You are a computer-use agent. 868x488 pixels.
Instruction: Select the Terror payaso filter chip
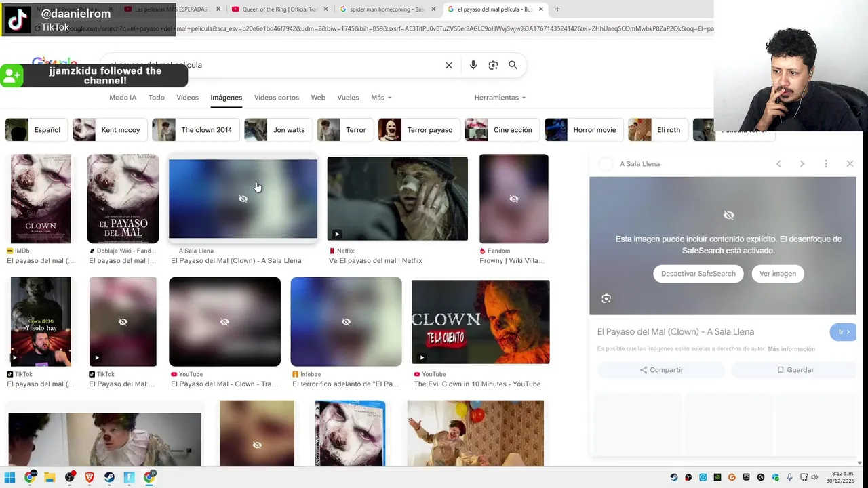point(419,130)
